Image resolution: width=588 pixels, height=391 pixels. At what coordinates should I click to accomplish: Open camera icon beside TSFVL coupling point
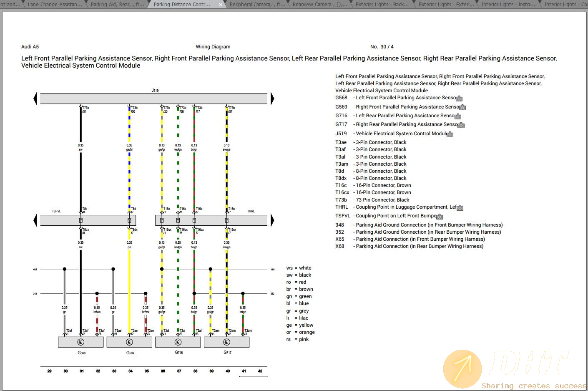pyautogui.click(x=440, y=217)
